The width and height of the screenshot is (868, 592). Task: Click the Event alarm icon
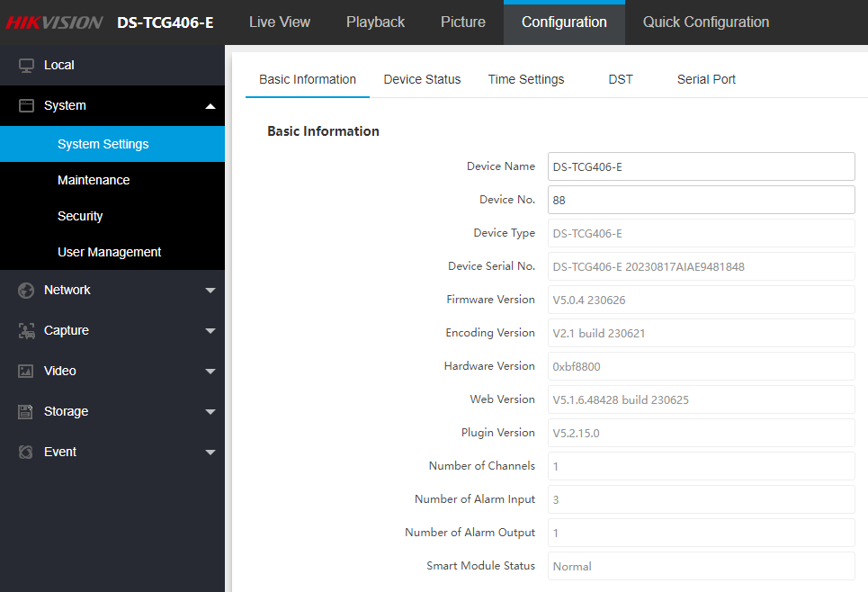pos(26,453)
